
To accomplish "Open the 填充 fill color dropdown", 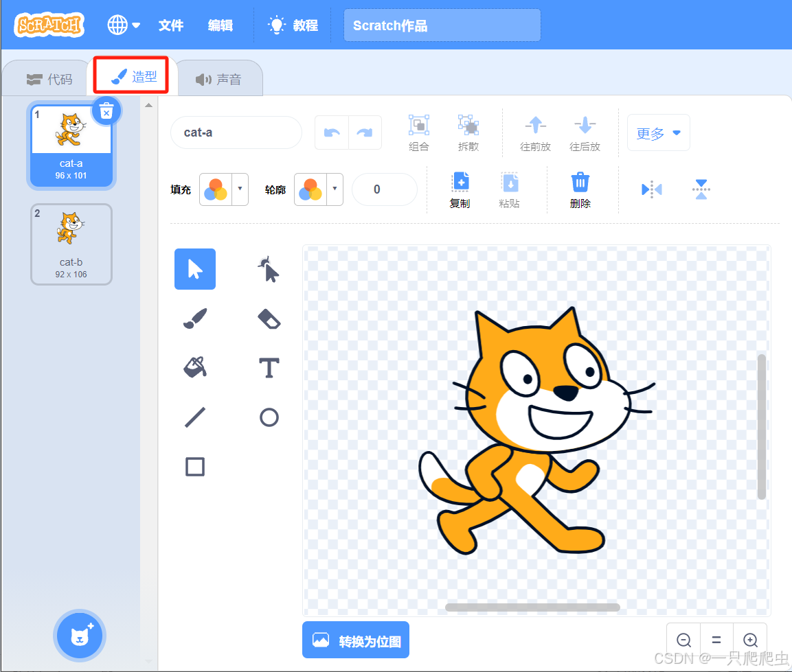I will click(224, 189).
